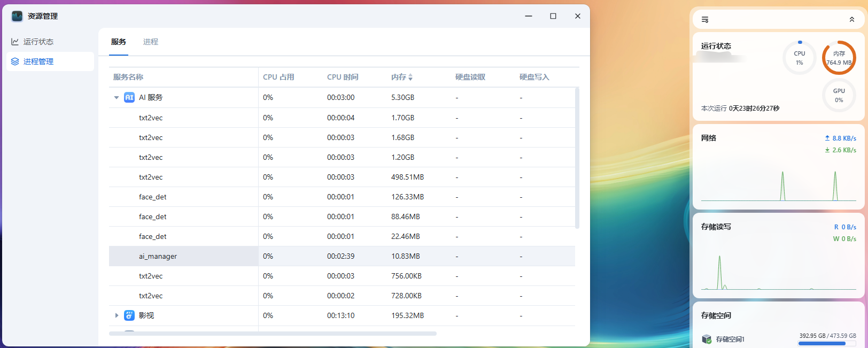Select the 服务 tab

coord(119,42)
